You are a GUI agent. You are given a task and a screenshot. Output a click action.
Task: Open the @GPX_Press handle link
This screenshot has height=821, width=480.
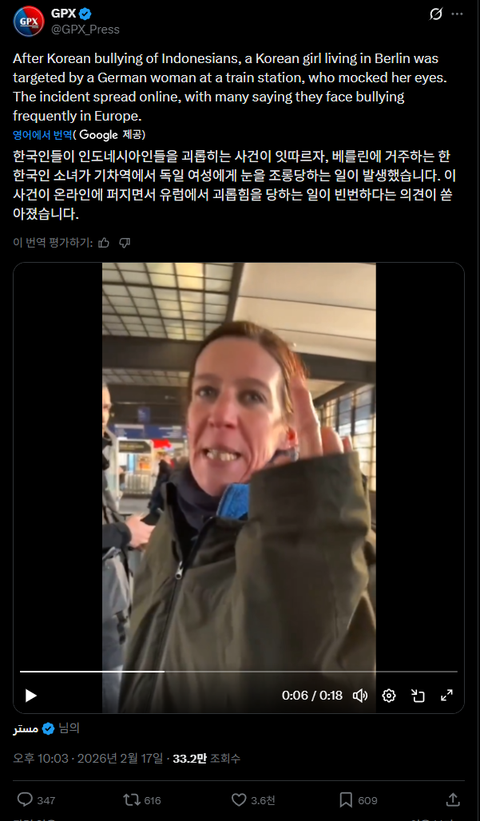click(x=85, y=29)
